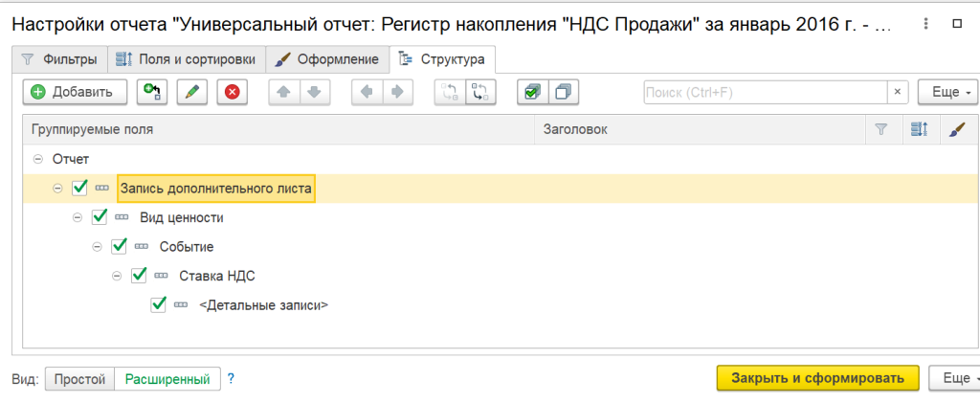980x403 pixels.
Task: Click the grouping icon beside Ставка НДС
Action: 161,276
